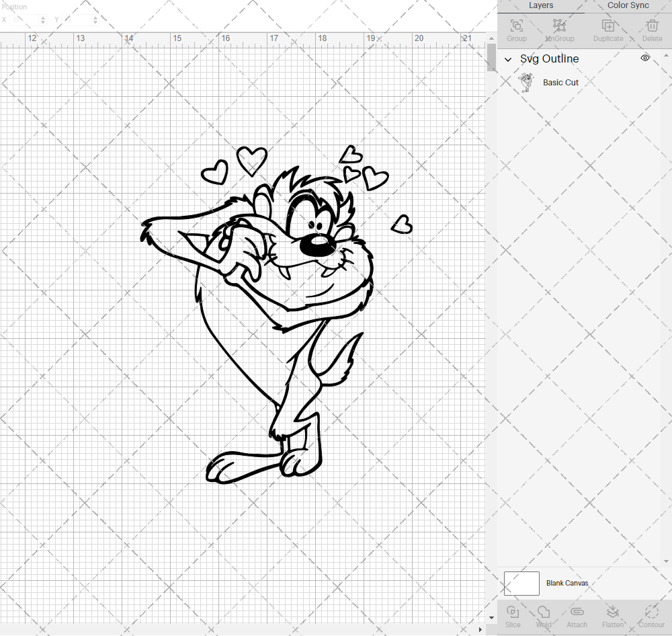Select the Weld tool

[544, 617]
